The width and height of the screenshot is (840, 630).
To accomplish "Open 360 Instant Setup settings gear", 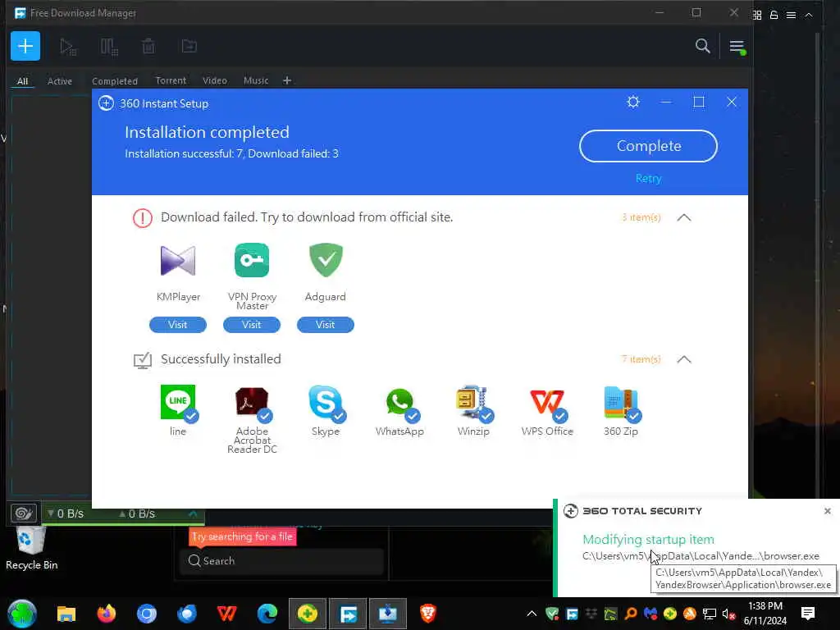I will 633,102.
